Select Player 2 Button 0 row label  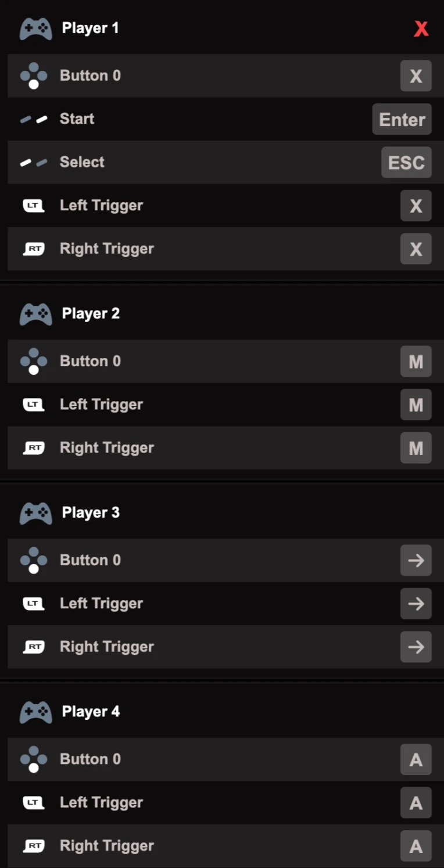(x=90, y=361)
